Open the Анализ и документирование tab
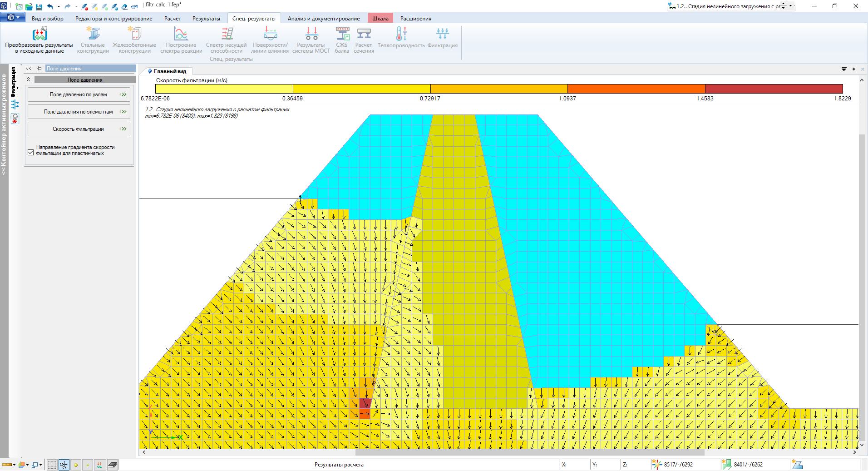The image size is (868, 471). point(323,19)
